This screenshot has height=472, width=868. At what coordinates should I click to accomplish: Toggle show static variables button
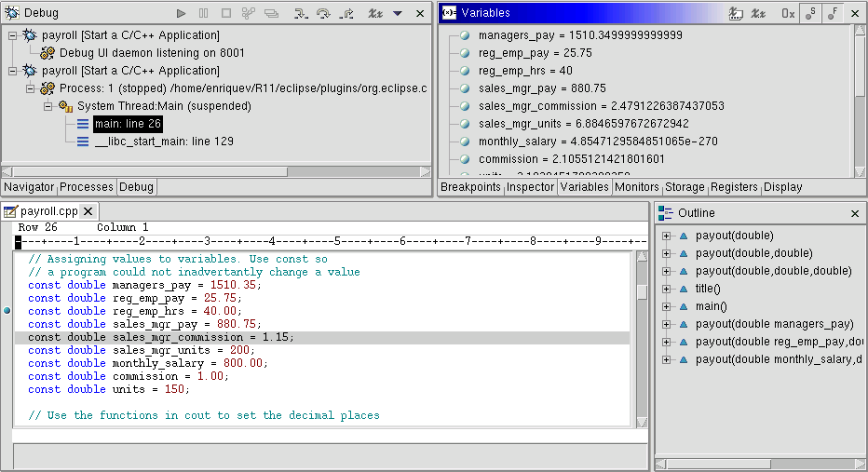click(810, 13)
